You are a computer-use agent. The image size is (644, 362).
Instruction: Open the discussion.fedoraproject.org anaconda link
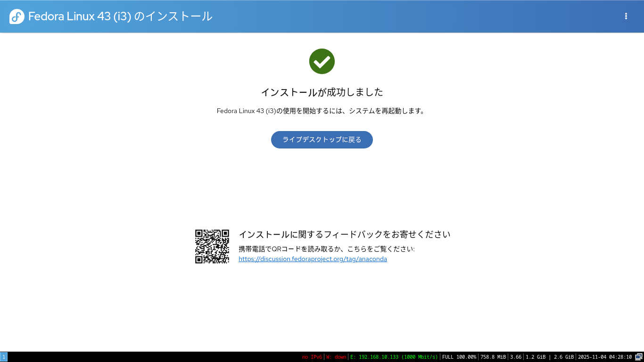(x=313, y=259)
